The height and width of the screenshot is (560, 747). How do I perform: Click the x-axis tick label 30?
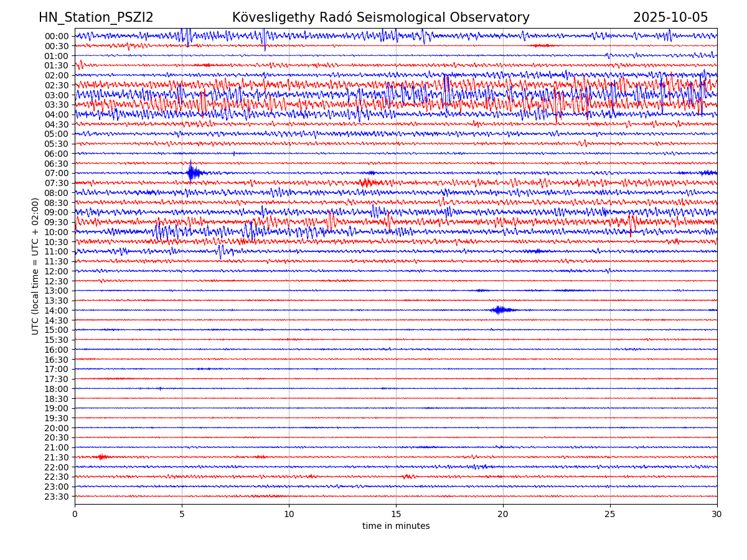[x=717, y=515]
